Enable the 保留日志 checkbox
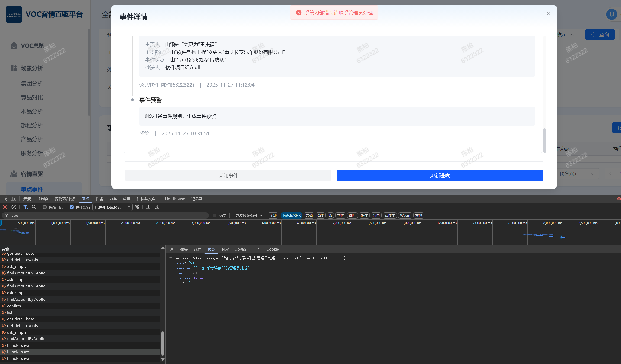 pos(45,207)
